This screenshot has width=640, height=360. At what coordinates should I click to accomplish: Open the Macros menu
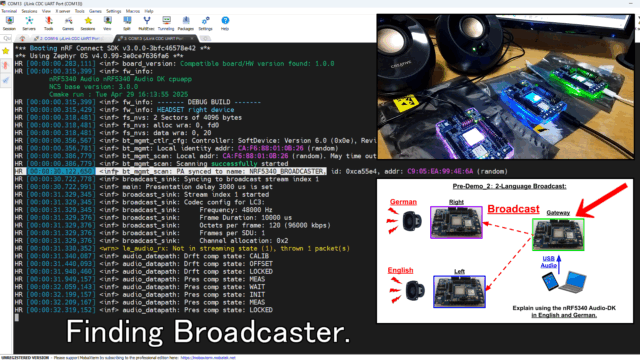coord(133,11)
